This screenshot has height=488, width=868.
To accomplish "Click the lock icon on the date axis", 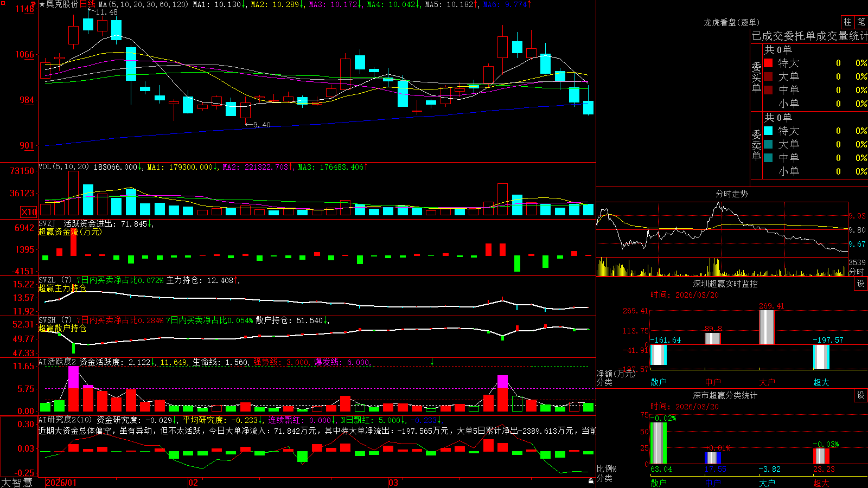I will point(591,481).
